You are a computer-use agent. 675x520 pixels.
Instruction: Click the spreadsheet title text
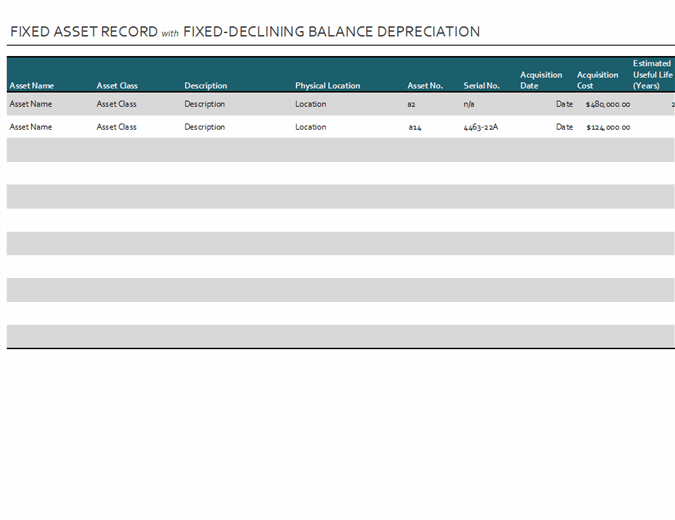[x=245, y=32]
